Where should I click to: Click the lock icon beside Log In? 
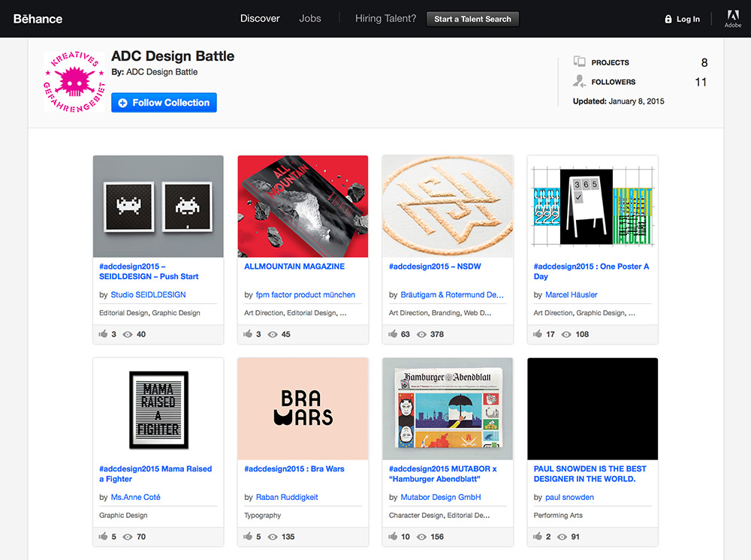668,20
